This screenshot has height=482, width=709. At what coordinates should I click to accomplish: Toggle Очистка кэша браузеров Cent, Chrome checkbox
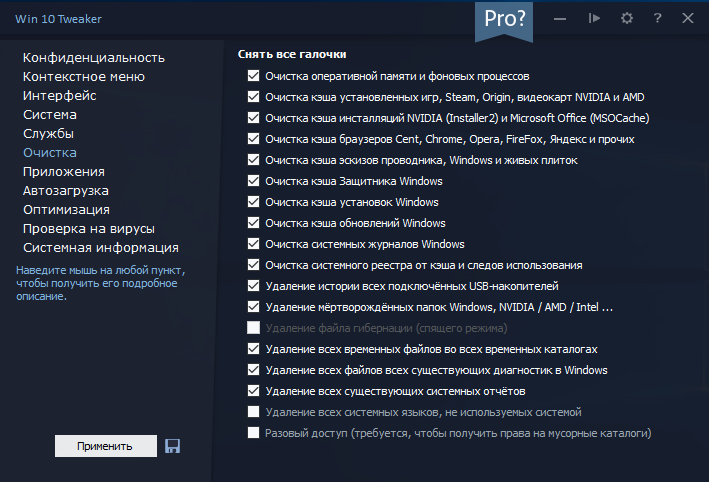pos(253,138)
